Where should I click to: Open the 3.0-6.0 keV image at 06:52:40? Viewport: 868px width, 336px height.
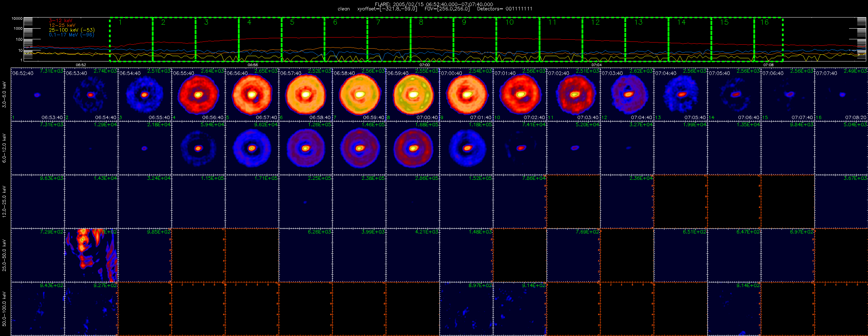tap(38, 94)
